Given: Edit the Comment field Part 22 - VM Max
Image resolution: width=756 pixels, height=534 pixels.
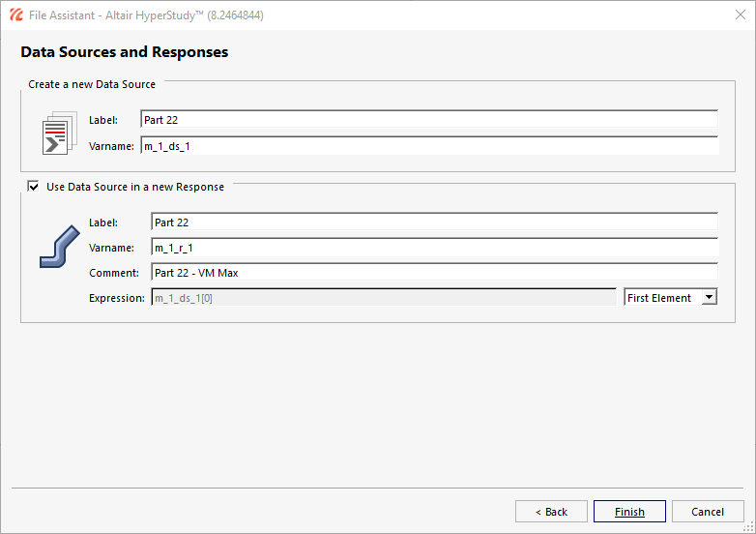Looking at the screenshot, I should [x=434, y=273].
